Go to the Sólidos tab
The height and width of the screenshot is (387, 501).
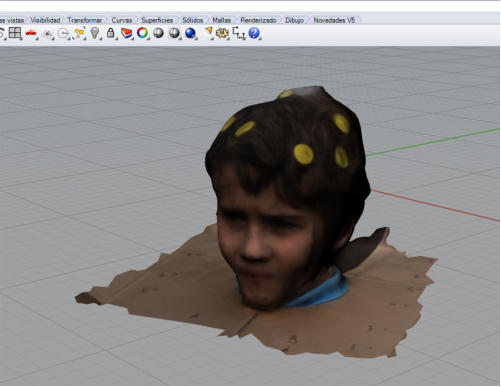click(x=193, y=20)
